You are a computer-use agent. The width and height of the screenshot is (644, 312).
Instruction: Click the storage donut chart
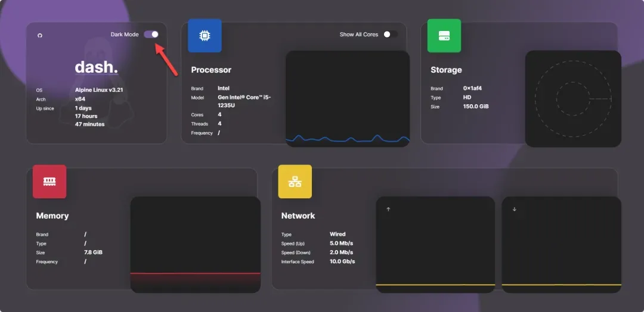point(573,99)
